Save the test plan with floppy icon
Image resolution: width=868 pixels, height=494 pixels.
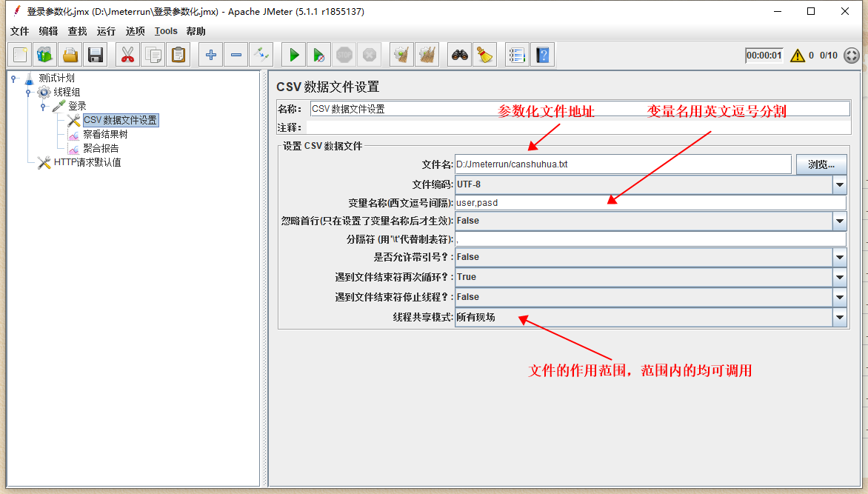point(96,55)
